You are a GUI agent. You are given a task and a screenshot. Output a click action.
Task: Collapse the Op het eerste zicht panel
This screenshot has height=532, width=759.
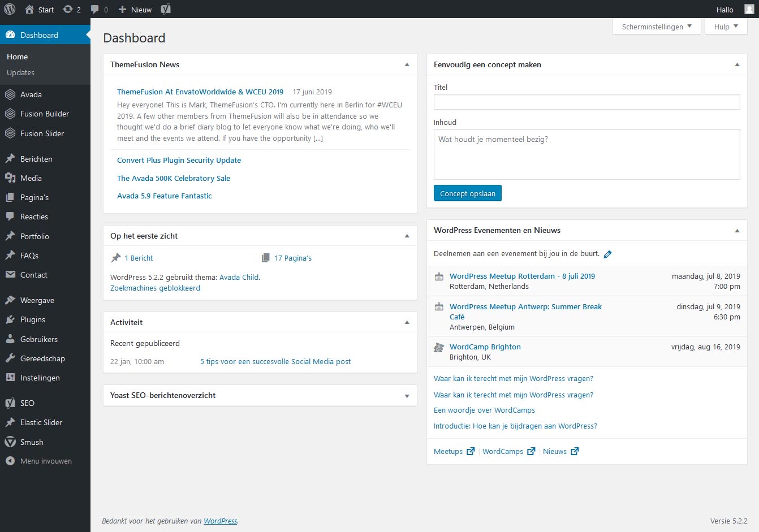[407, 236]
